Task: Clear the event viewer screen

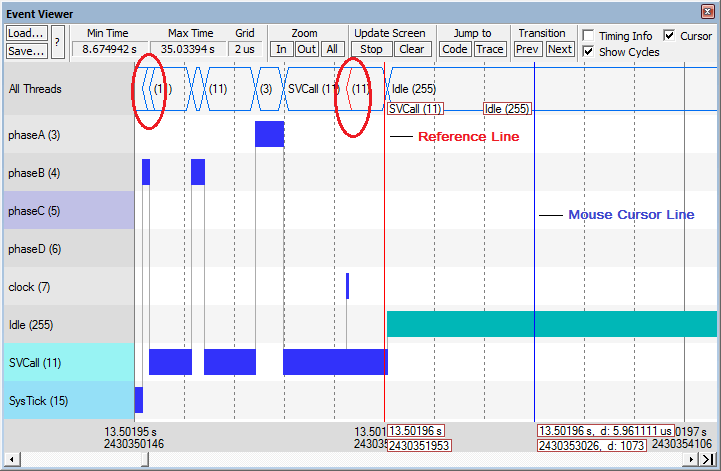Action: (410, 49)
